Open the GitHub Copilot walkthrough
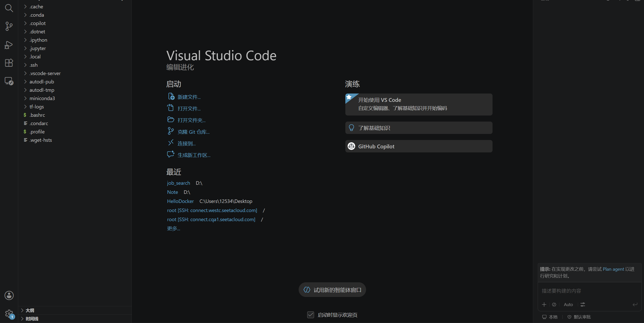This screenshot has height=323, width=644. pos(419,146)
